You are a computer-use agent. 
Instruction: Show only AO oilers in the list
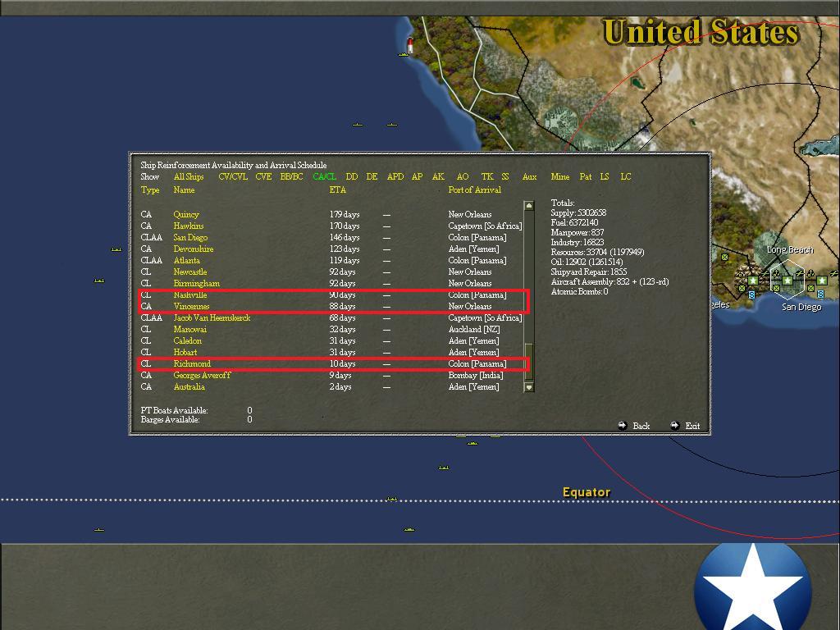pyautogui.click(x=462, y=176)
